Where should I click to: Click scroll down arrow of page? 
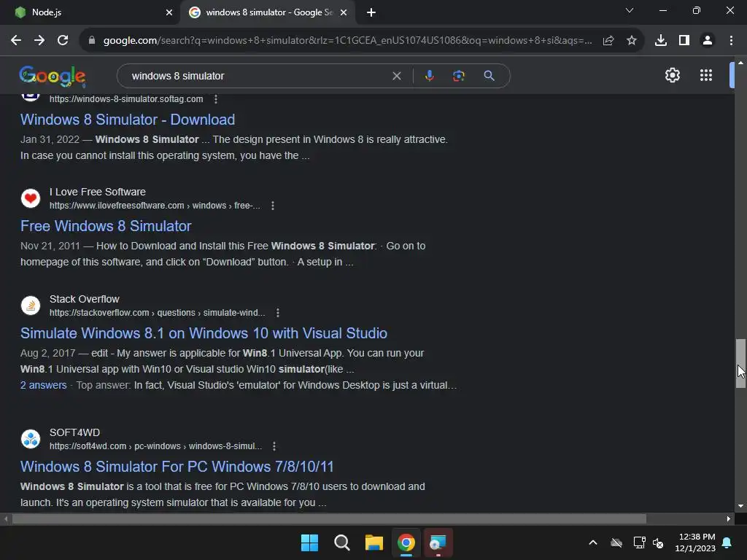click(x=740, y=506)
